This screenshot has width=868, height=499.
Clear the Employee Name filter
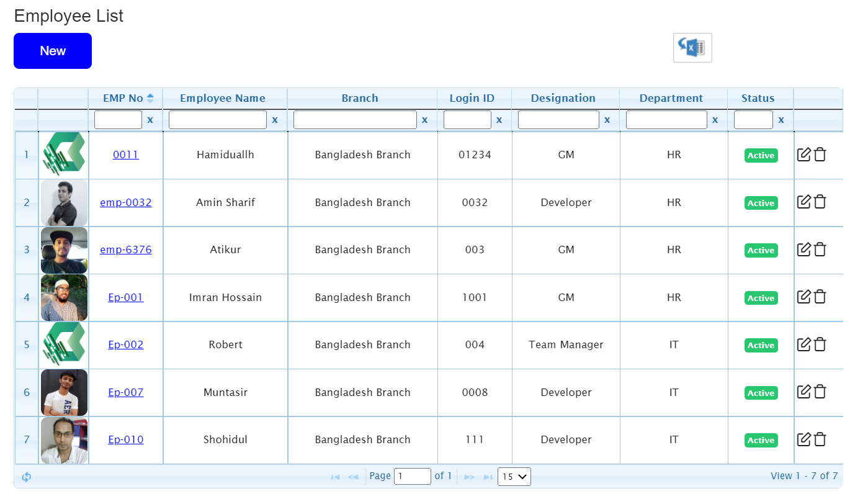click(275, 120)
